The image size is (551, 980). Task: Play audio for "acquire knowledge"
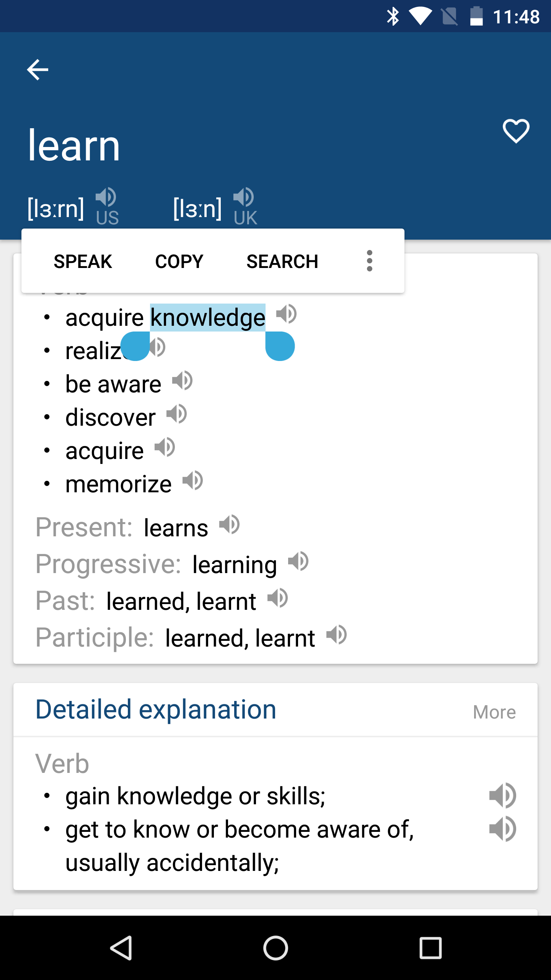(x=286, y=314)
